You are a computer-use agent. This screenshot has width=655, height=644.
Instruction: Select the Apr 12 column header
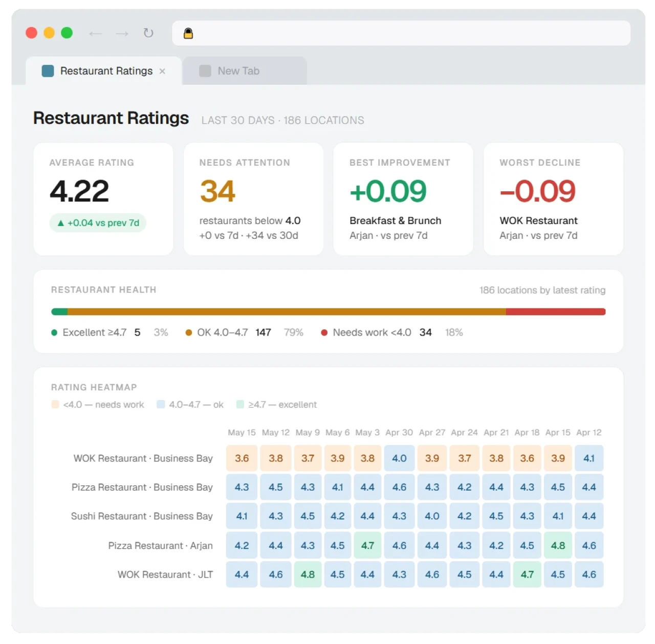(x=589, y=432)
